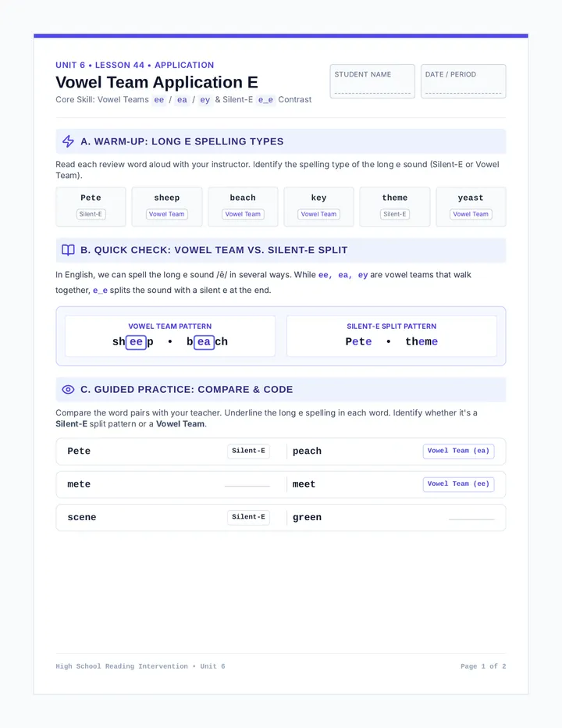
Task: Click the open book Quick Check icon
Action: pyautogui.click(x=68, y=250)
